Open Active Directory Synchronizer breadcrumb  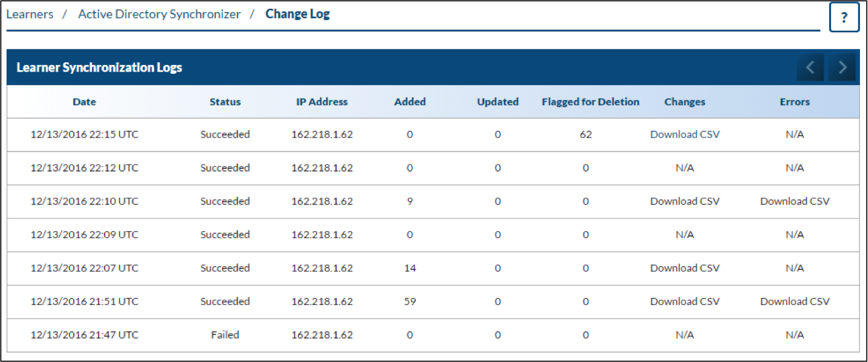tap(159, 14)
